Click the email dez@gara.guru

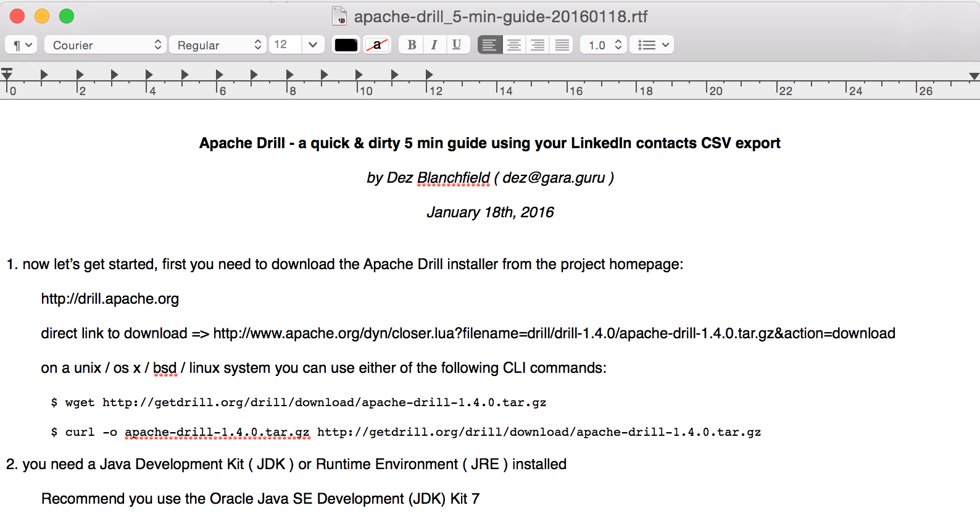pos(554,178)
